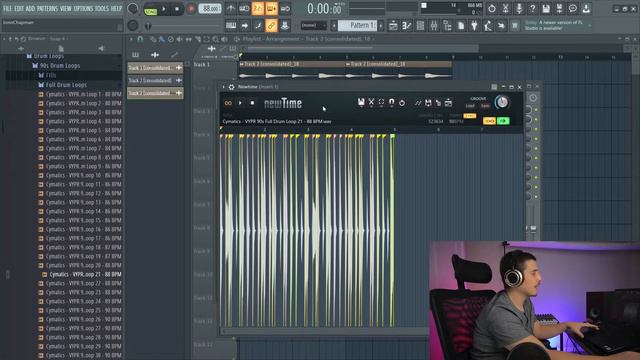This screenshot has height=360, width=640.
Task: Click the main transport Stop button
Action: tap(177, 9)
